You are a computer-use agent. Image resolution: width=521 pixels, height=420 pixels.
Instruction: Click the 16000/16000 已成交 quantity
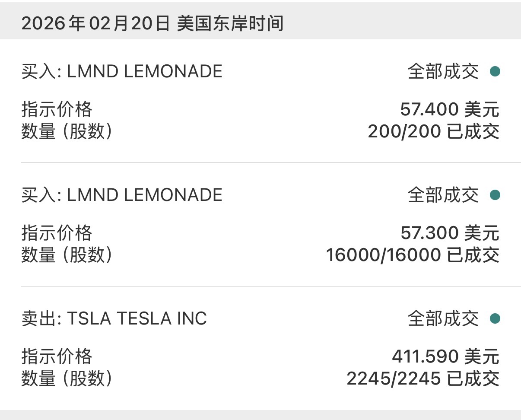413,255
